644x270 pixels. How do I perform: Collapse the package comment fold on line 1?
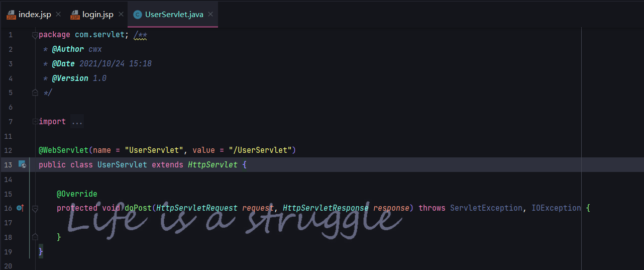click(x=35, y=35)
